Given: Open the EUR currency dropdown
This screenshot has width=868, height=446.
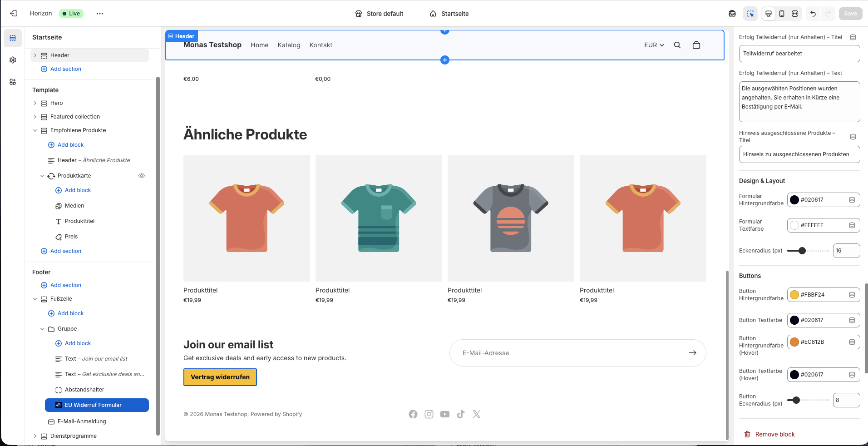Looking at the screenshot, I should click(x=654, y=45).
